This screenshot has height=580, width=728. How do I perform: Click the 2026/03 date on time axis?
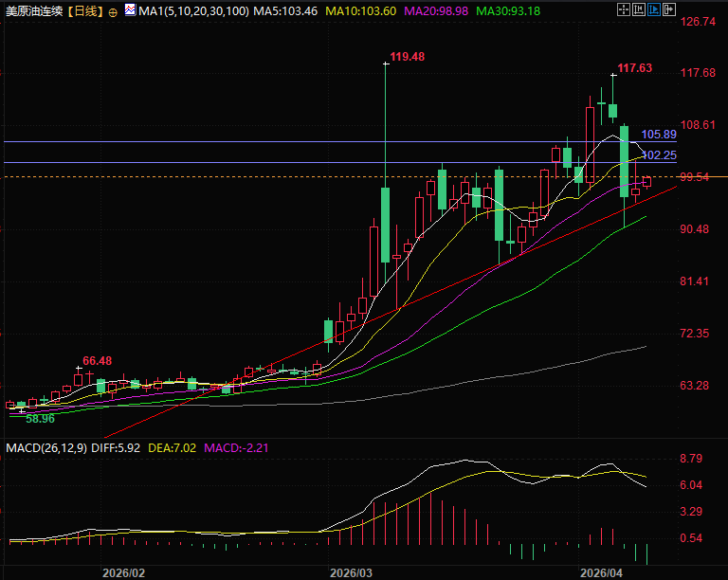click(x=352, y=572)
